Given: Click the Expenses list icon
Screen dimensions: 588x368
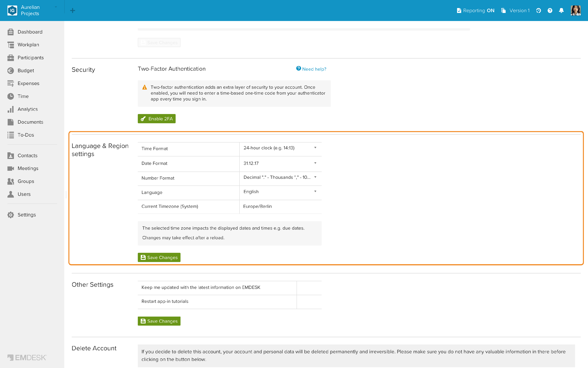Looking at the screenshot, I should pyautogui.click(x=10, y=83).
